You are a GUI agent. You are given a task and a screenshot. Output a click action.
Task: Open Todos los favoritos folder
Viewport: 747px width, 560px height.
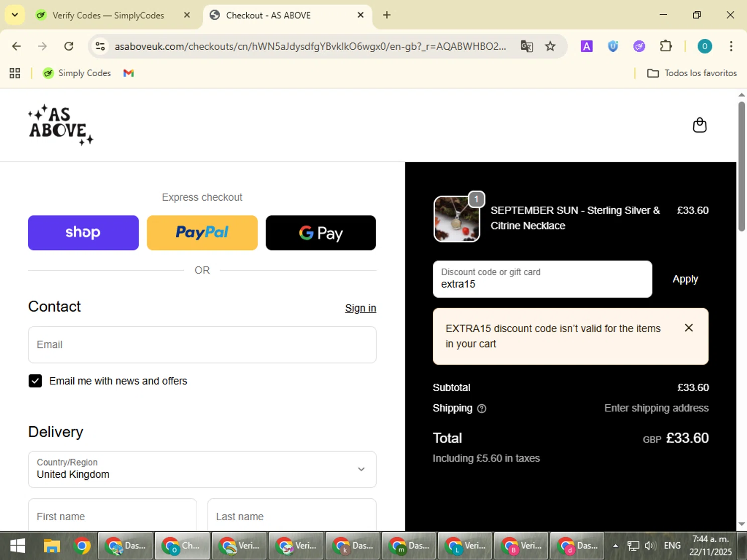point(692,73)
